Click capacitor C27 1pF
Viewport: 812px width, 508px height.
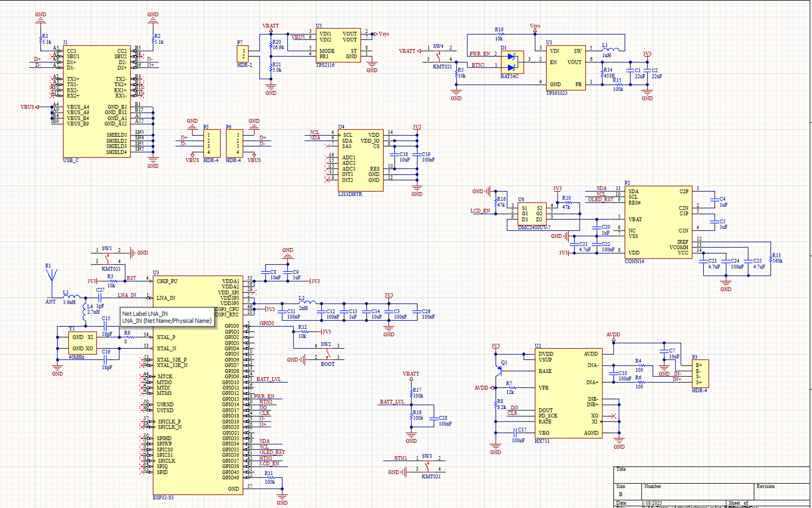point(100,298)
